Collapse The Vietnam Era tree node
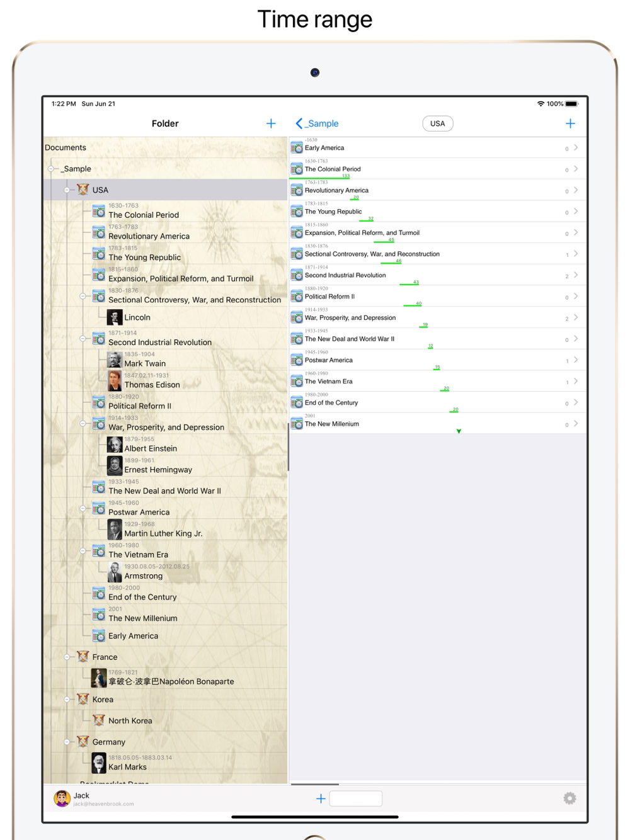Screen dimensions: 630x840 83,551
